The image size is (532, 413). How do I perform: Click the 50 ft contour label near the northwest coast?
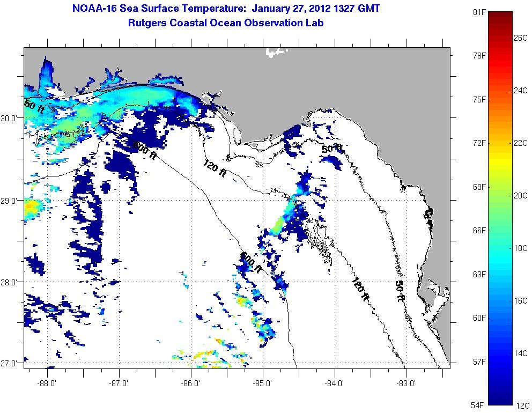click(x=35, y=106)
